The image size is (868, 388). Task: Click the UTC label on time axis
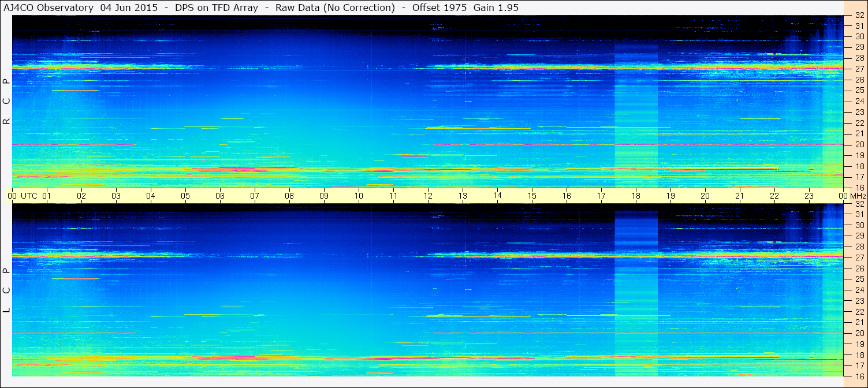pyautogui.click(x=29, y=196)
